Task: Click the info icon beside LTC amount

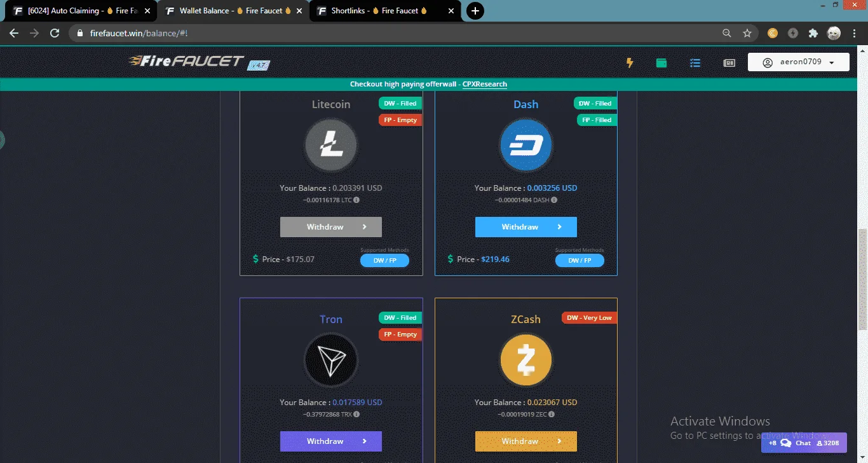Action: 356,200
